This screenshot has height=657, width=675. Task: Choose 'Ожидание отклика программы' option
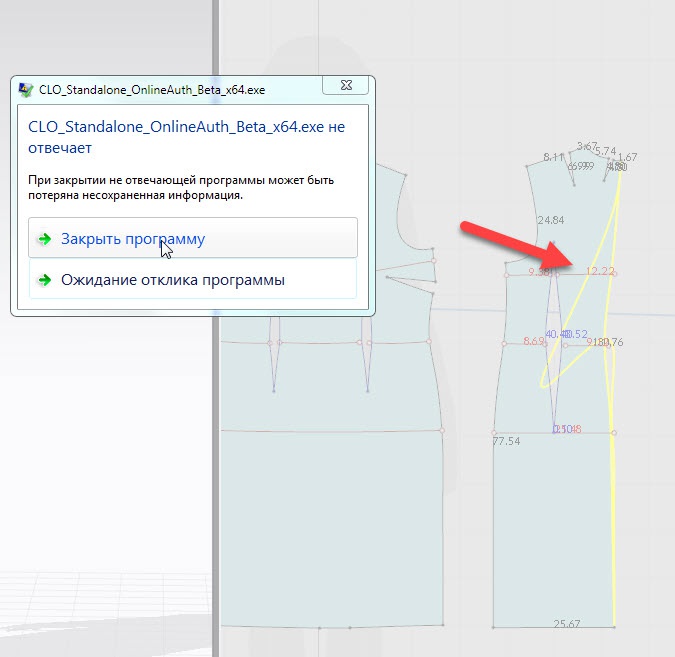point(193,280)
